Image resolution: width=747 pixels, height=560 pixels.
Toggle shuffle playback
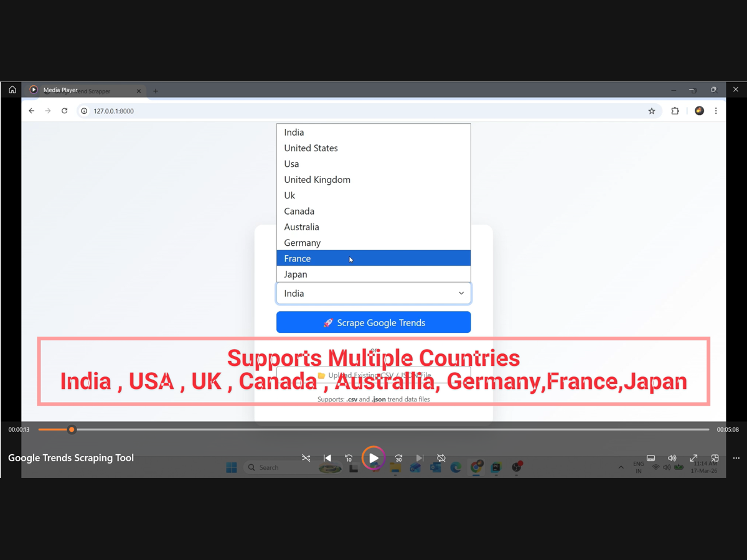(306, 458)
